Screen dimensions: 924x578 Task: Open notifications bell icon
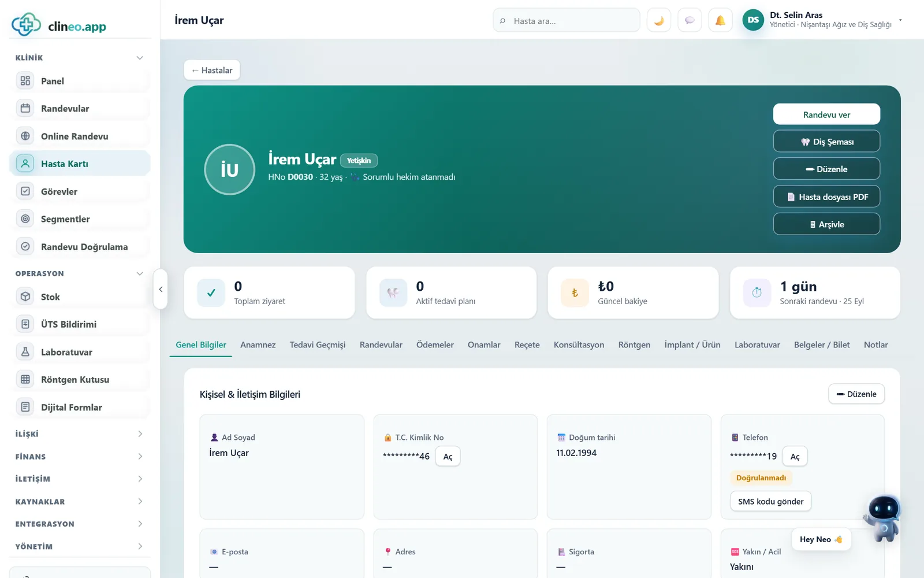720,20
